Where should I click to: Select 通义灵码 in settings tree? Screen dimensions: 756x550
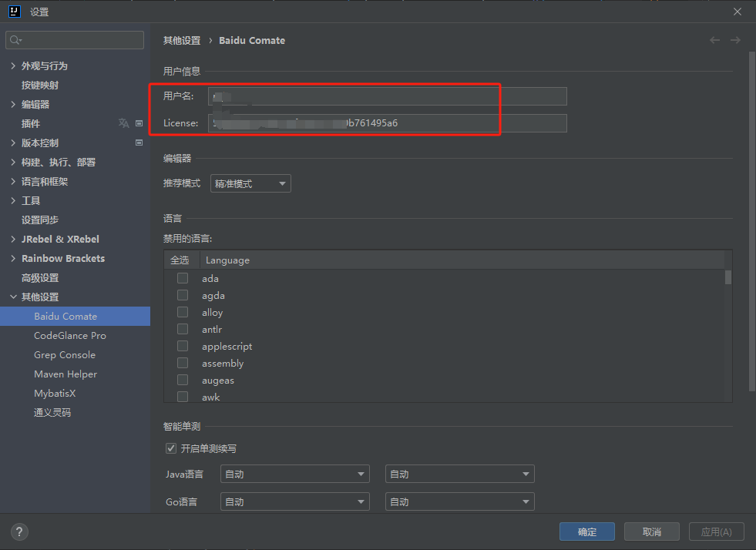[52, 413]
